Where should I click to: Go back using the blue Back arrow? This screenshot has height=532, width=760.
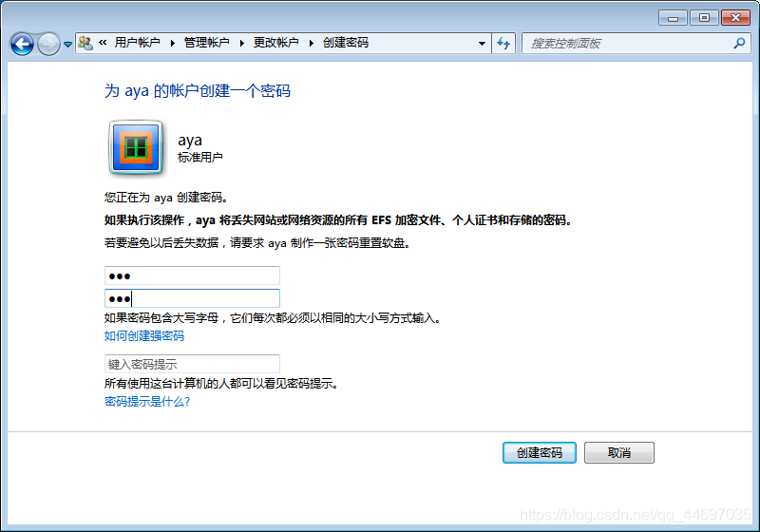pyautogui.click(x=22, y=44)
